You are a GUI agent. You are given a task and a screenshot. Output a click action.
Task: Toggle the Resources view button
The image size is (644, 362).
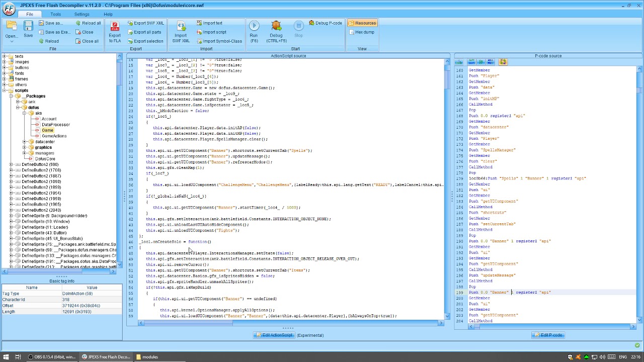[x=362, y=23]
